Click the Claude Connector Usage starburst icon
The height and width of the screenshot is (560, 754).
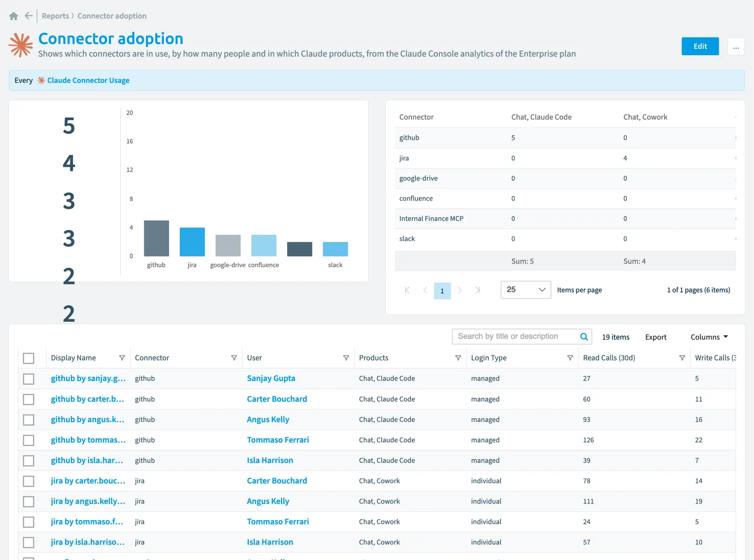pyautogui.click(x=41, y=81)
